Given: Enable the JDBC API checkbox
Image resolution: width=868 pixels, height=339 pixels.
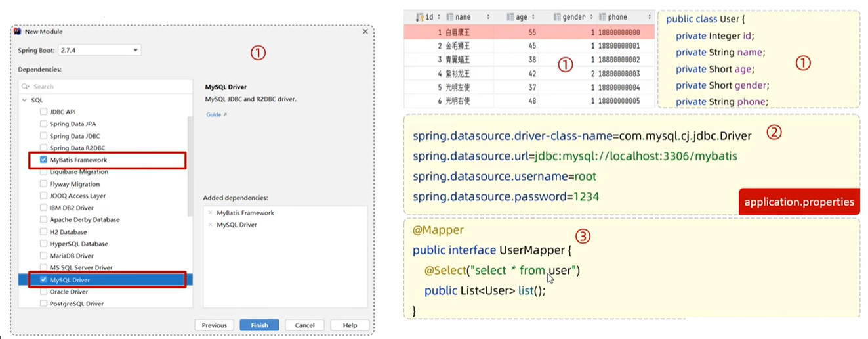Looking at the screenshot, I should [43, 112].
